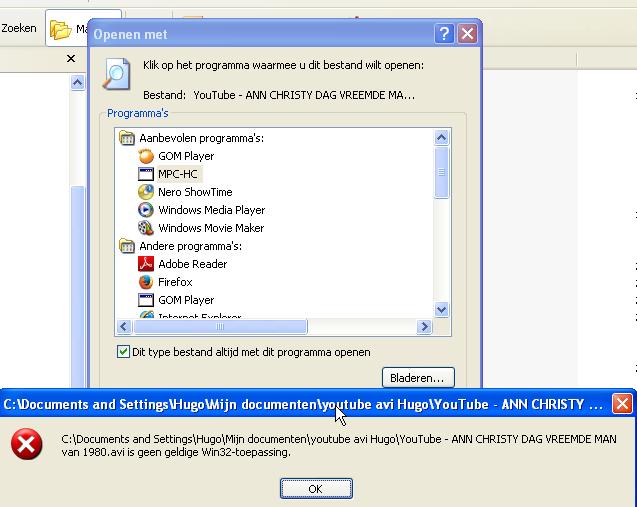Click the horizontal scrollbar thumb
Screen dimensions: 637x507
(220, 327)
